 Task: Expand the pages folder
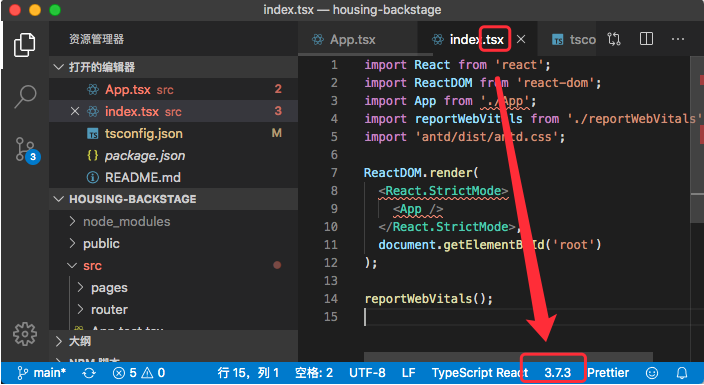coord(174,288)
